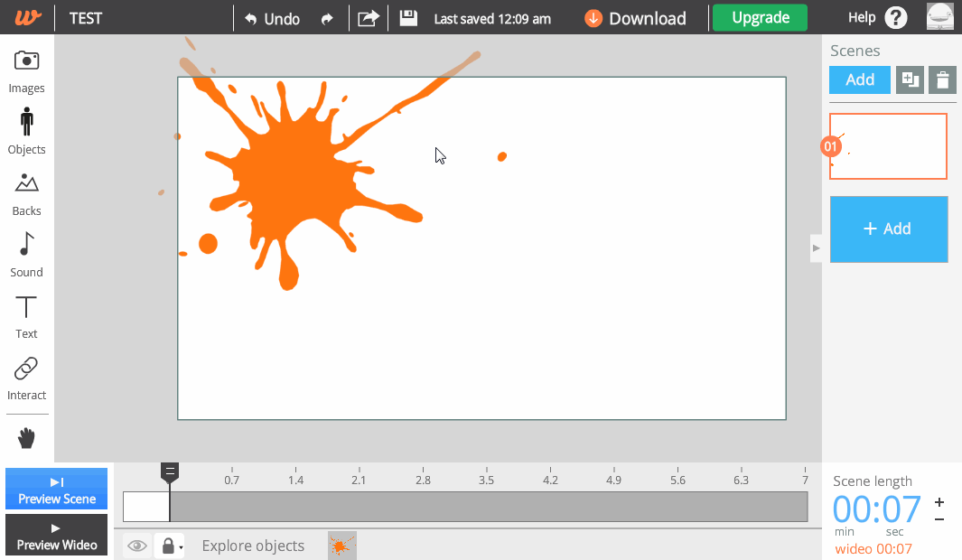Click the TEST project title
Image resolution: width=962 pixels, height=560 pixels.
[x=86, y=18]
